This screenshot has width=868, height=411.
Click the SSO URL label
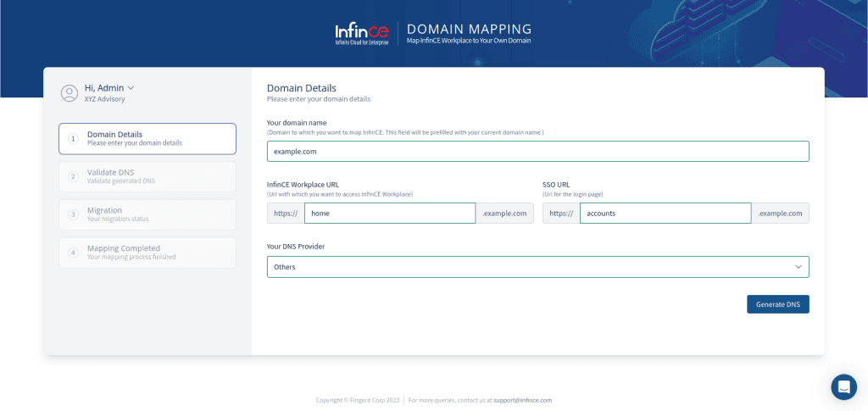coord(556,185)
